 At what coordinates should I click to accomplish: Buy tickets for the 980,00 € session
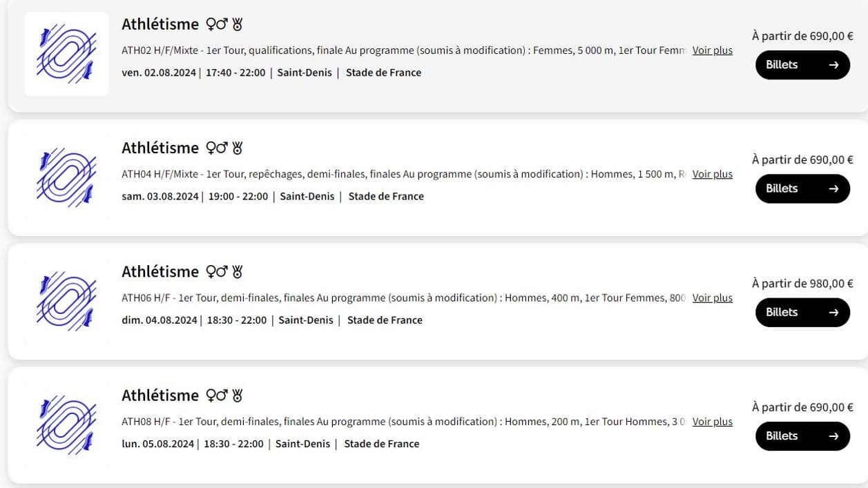pyautogui.click(x=802, y=312)
